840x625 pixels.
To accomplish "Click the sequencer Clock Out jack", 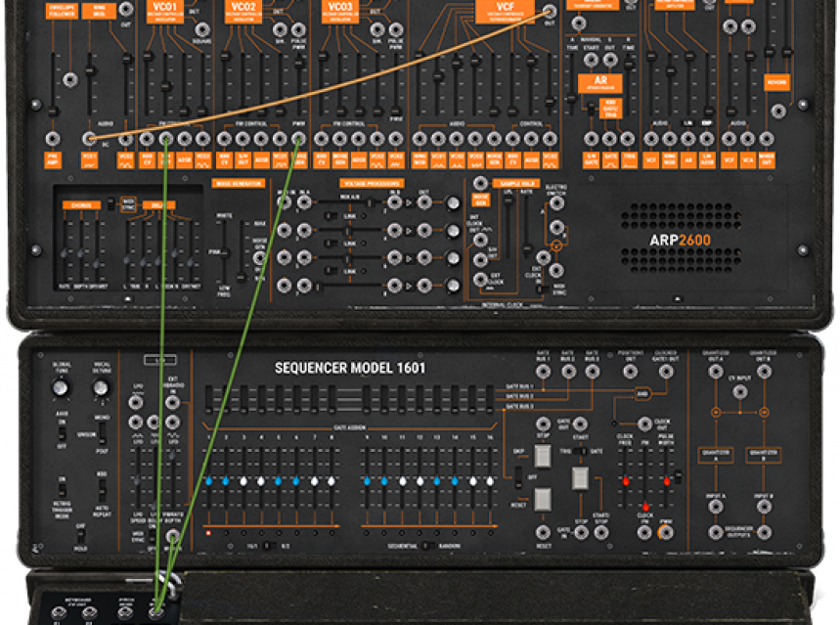I will pyautogui.click(x=645, y=424).
